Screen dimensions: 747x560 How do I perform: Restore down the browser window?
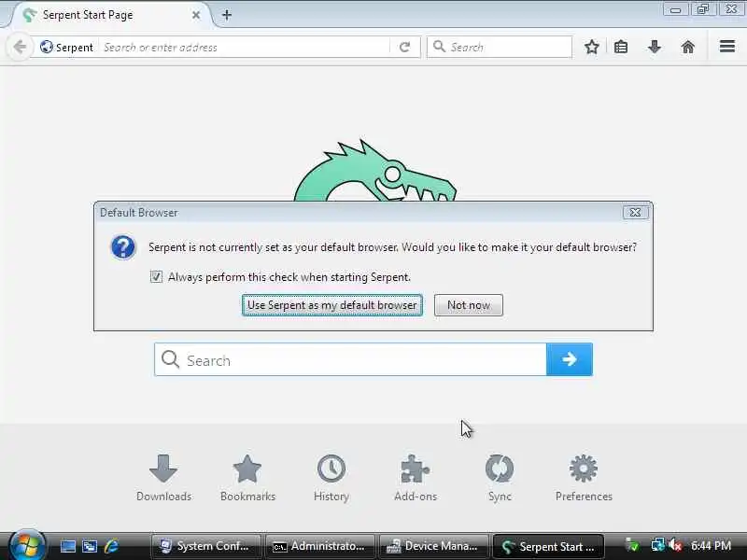703,9
